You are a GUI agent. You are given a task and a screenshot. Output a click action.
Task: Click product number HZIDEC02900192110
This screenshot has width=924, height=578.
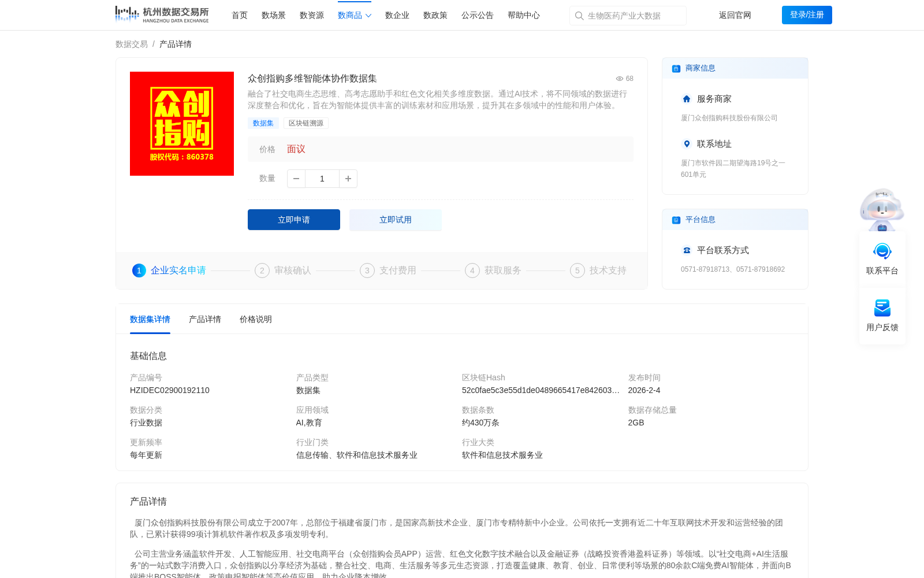coord(170,390)
